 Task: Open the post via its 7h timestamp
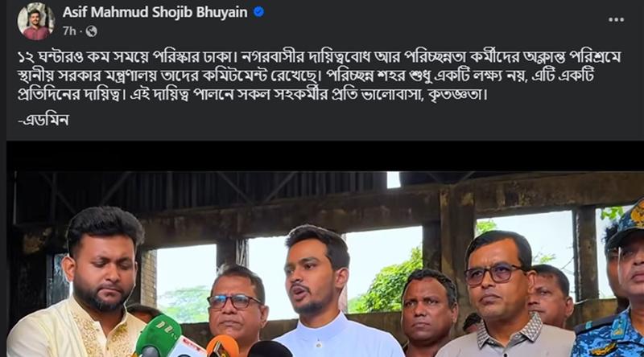coord(69,31)
